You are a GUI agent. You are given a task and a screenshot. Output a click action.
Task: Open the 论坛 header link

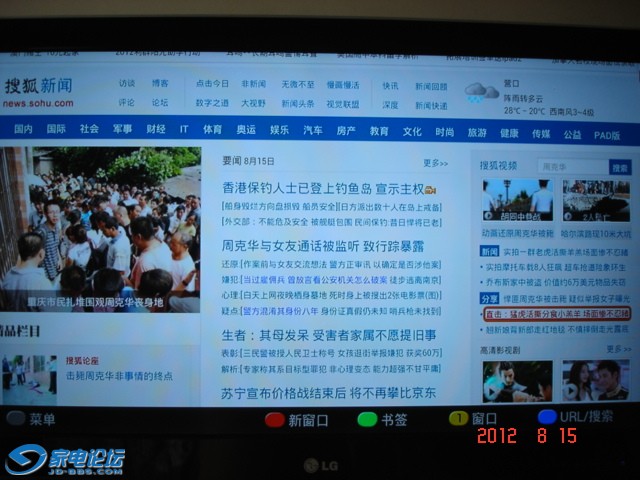pos(160,102)
